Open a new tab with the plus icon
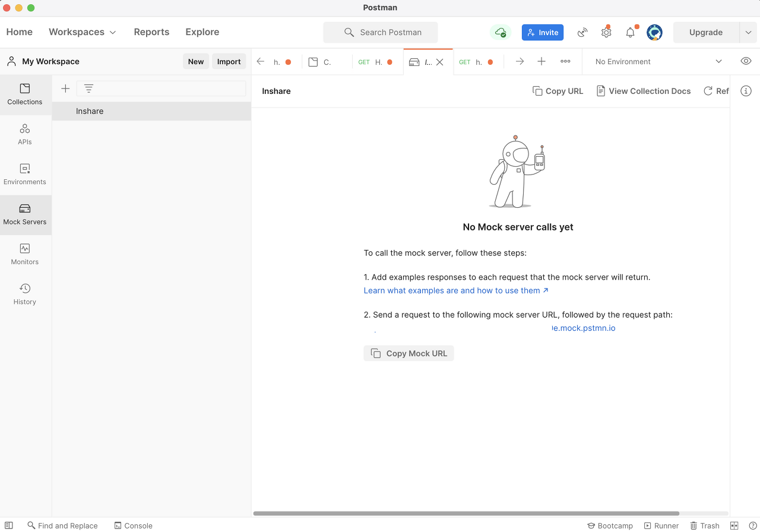This screenshot has width=760, height=532. coord(541,62)
